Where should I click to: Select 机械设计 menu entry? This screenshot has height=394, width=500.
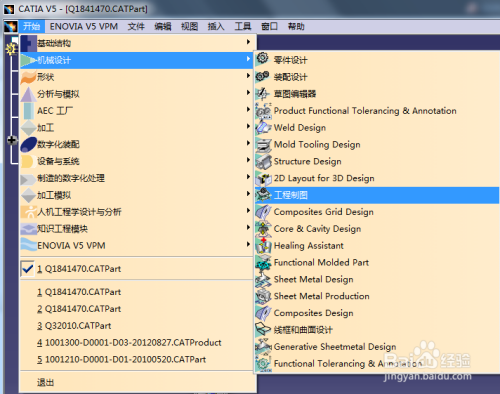pyautogui.click(x=137, y=60)
